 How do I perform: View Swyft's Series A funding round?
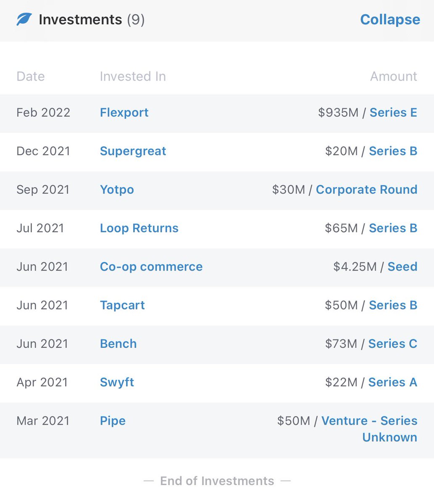[x=392, y=382]
